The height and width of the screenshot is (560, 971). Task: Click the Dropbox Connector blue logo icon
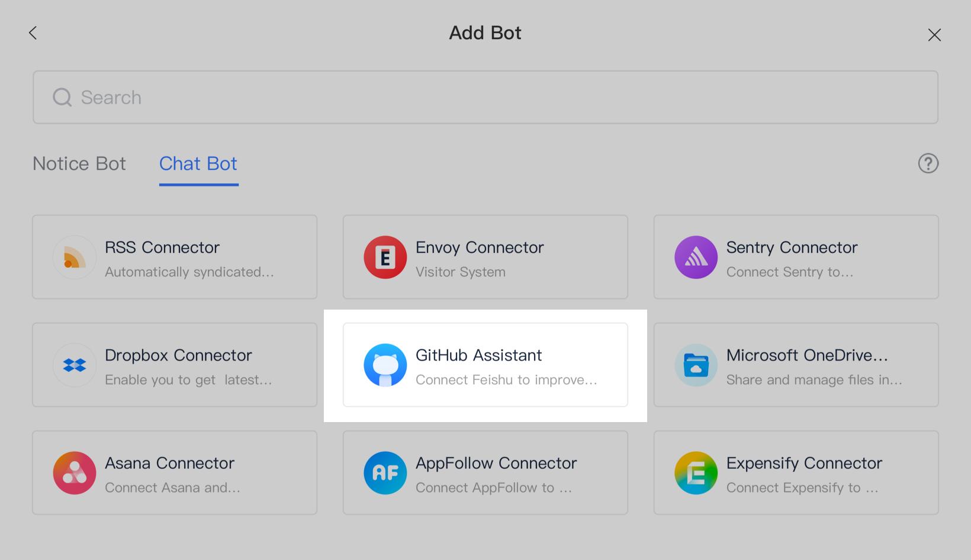coord(75,365)
